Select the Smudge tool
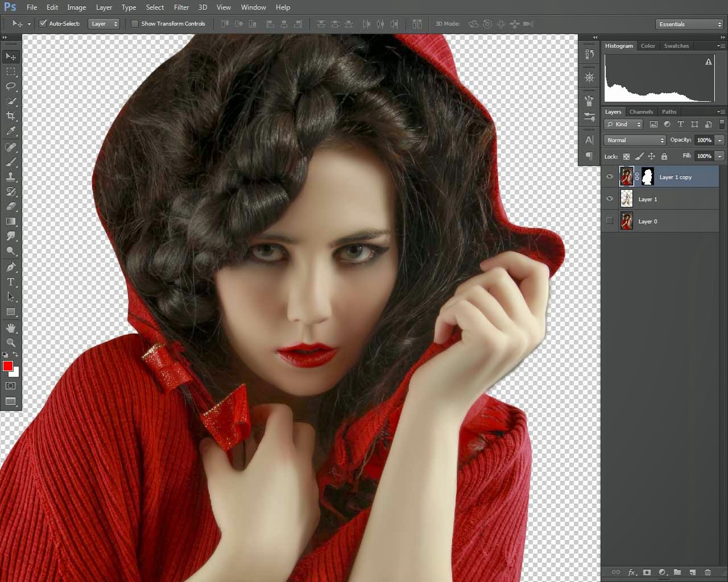This screenshot has width=728, height=582. 11,236
